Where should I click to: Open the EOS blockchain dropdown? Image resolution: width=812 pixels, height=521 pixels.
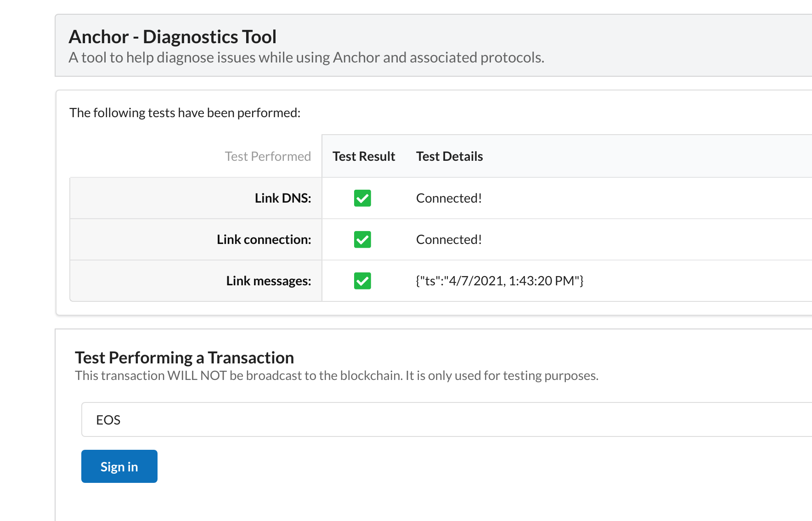pos(446,419)
